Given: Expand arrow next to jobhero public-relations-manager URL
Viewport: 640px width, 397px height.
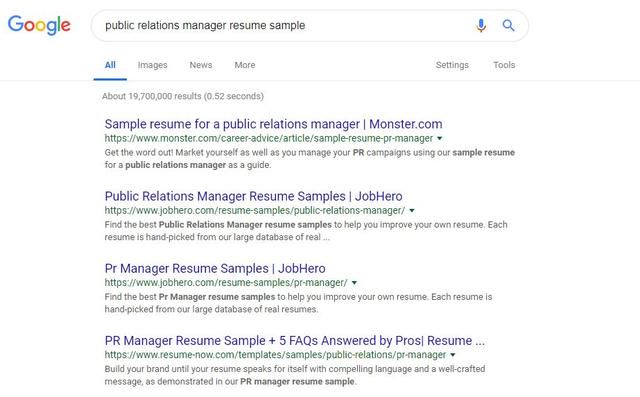Looking at the screenshot, I should click(x=412, y=211).
